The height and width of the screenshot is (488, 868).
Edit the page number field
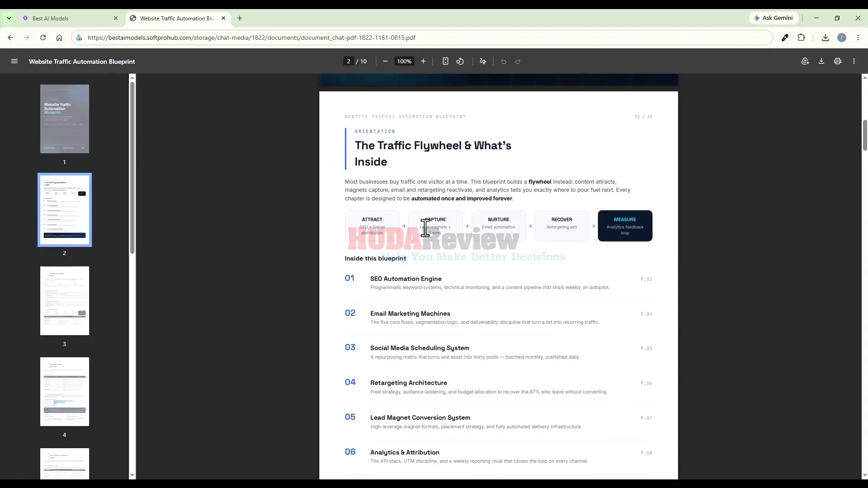pyautogui.click(x=348, y=61)
